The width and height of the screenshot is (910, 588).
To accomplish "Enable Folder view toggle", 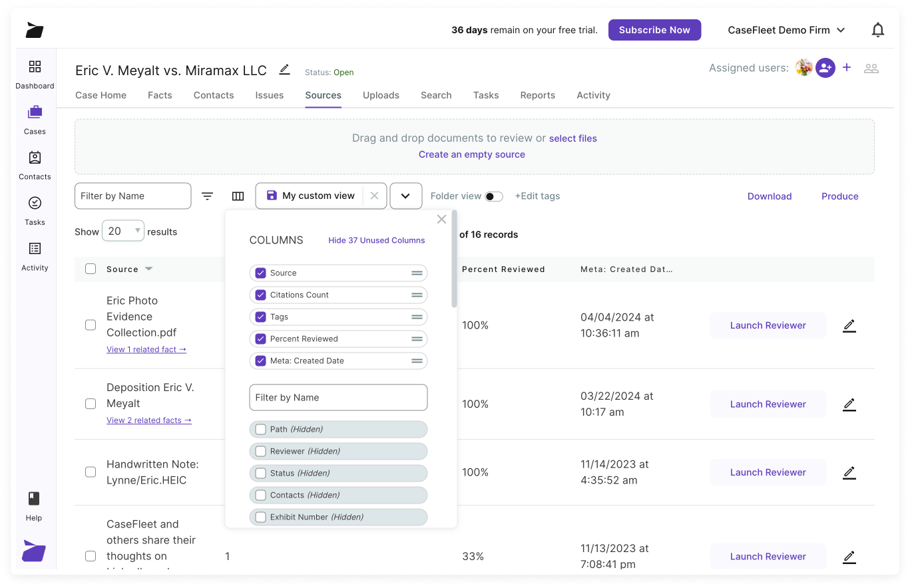I will point(493,196).
